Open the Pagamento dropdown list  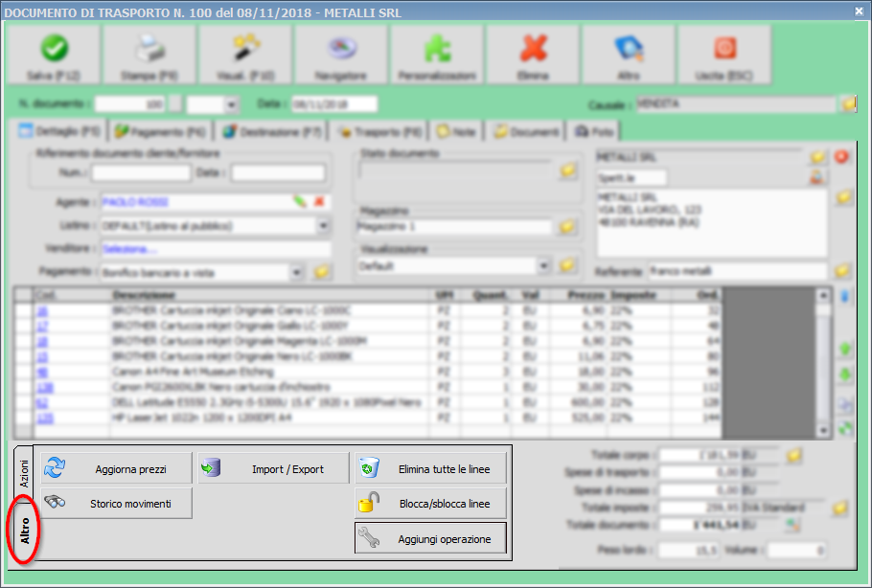tap(298, 272)
